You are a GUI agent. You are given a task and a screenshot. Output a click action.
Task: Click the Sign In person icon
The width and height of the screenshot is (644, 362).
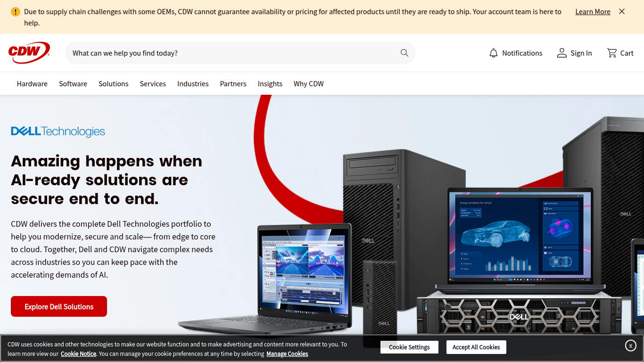[561, 53]
